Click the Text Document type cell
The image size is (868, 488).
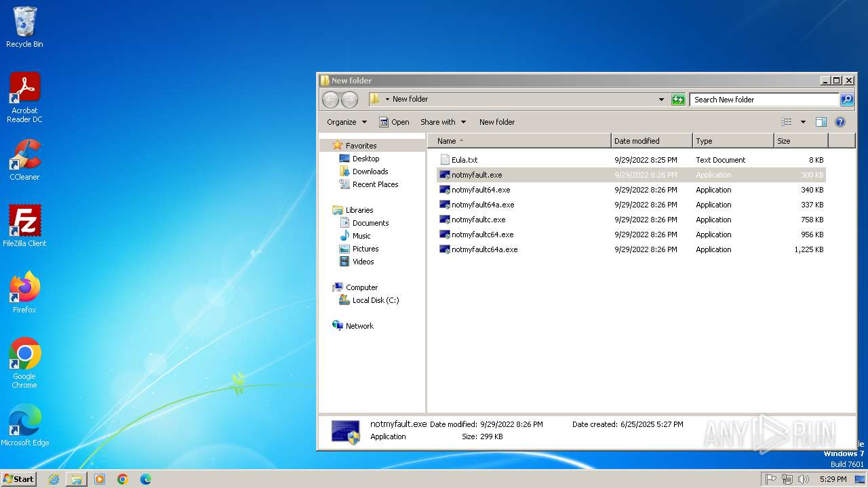tap(720, 160)
